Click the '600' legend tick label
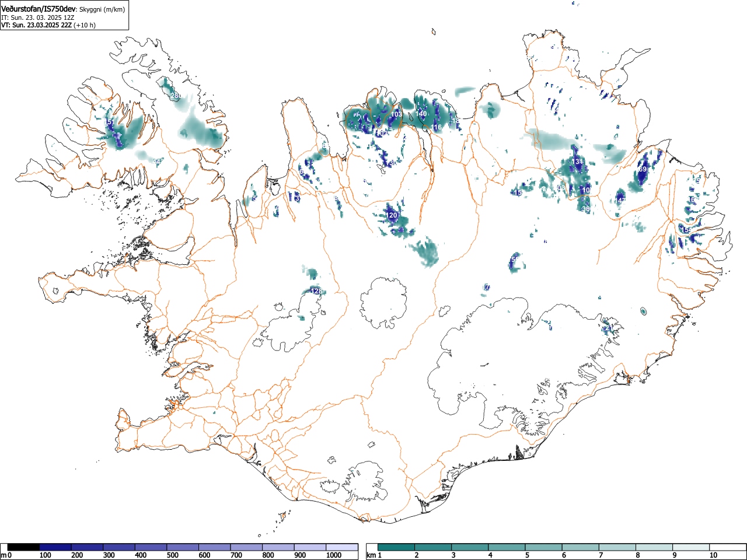Image resolution: width=747 pixels, height=560 pixels. [x=204, y=555]
